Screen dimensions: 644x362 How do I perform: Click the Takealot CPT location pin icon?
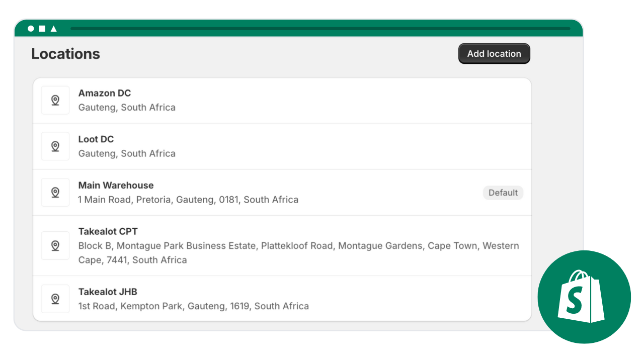click(x=55, y=246)
